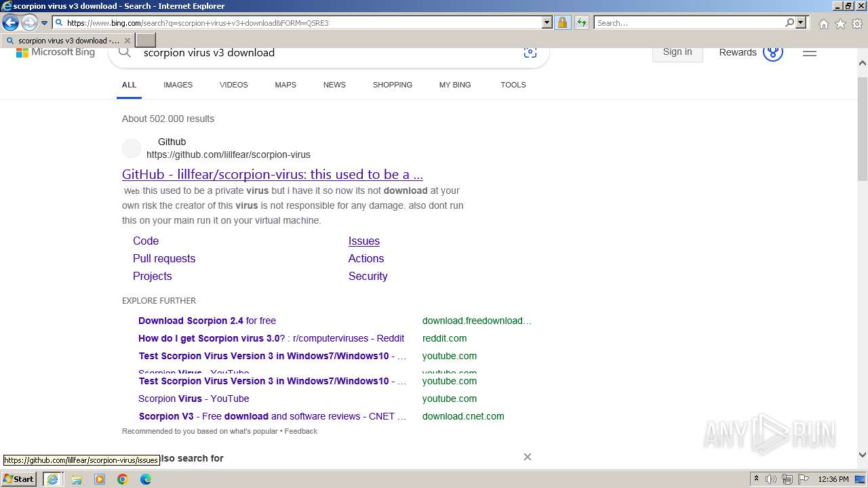Click page scrollbar down arrow
This screenshot has width=868, height=488.
coord(863,455)
